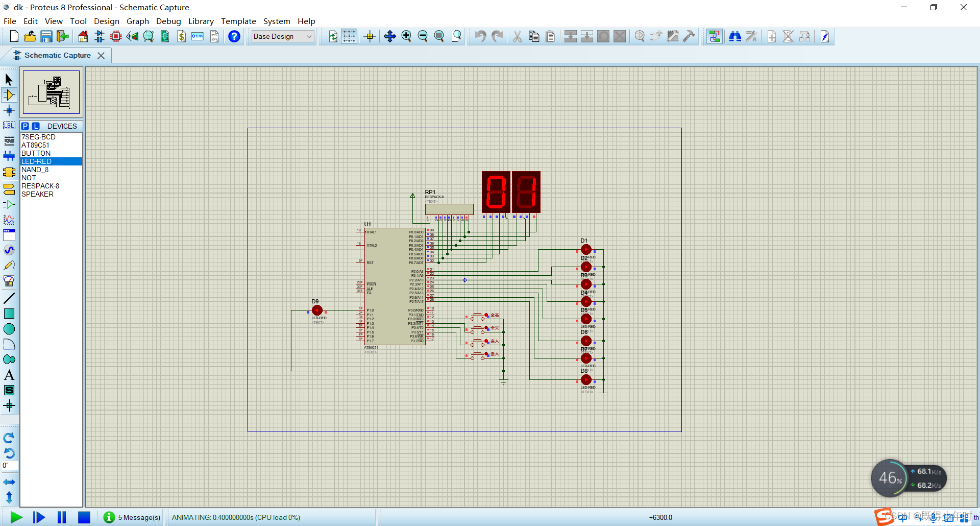Click the P pick devices button
The image size is (980, 526).
click(25, 126)
